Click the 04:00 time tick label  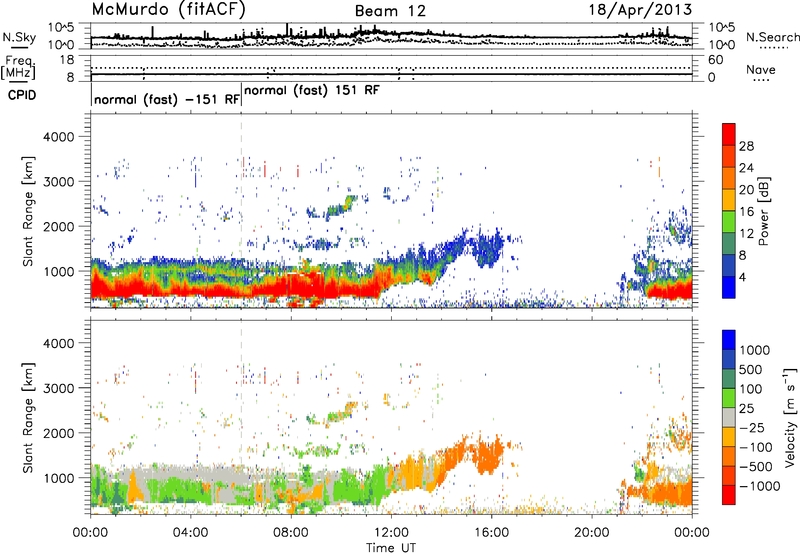190,533
